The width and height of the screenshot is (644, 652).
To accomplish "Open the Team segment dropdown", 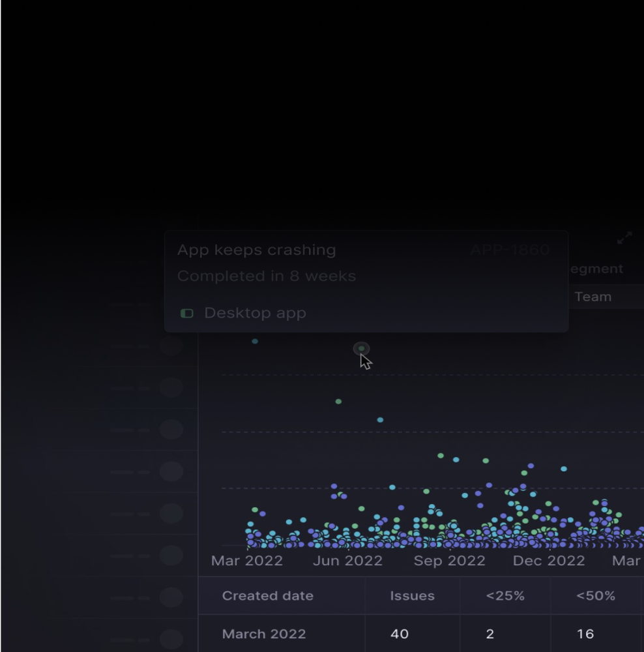I will 600,297.
